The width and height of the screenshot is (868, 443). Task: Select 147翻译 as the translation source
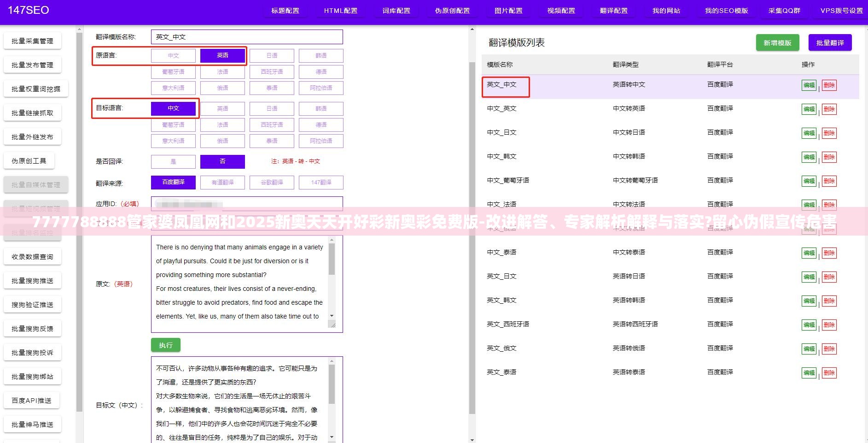tap(321, 183)
